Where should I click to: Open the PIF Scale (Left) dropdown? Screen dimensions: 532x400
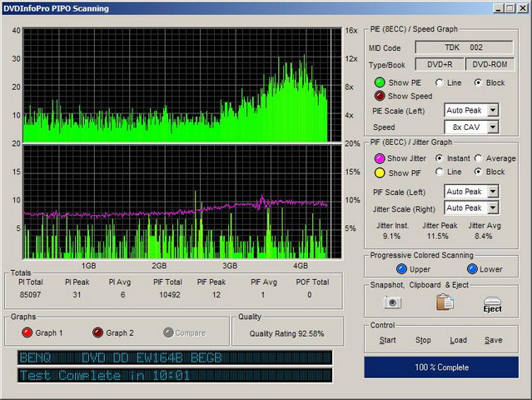coord(493,192)
